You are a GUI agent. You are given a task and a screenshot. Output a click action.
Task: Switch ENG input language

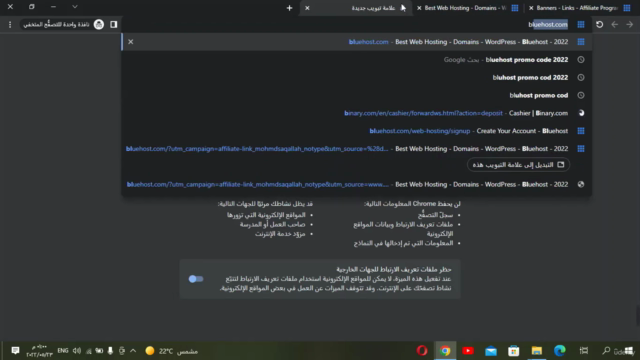(63, 351)
